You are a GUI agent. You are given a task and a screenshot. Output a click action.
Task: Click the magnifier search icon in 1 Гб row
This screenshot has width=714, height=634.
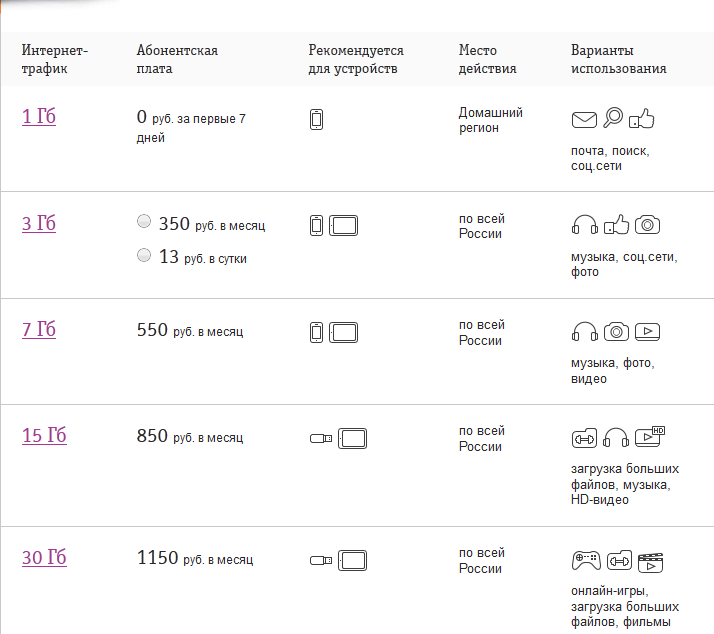click(x=613, y=118)
